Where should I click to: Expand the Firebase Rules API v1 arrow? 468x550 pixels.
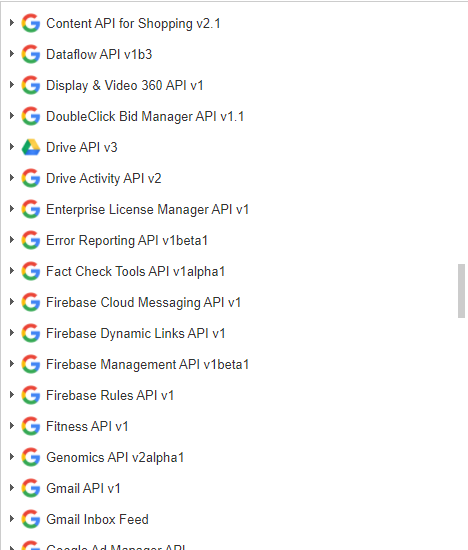(12, 395)
